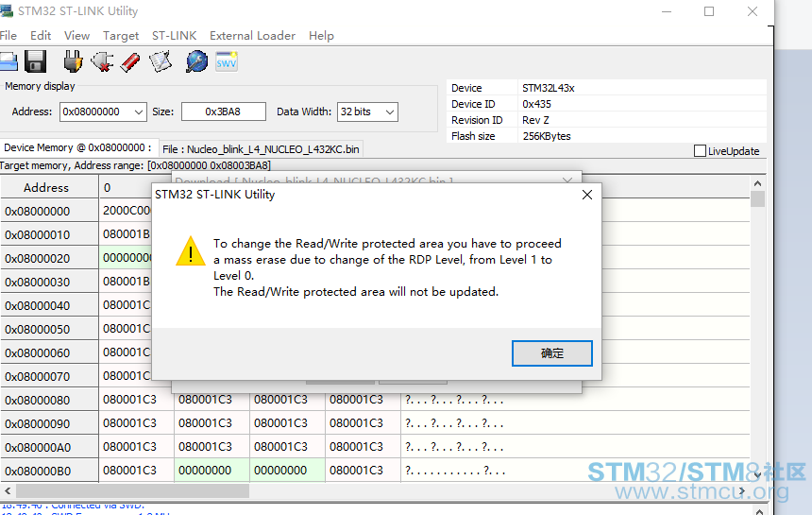Click the horizontal scrollbar thumb

(132, 490)
